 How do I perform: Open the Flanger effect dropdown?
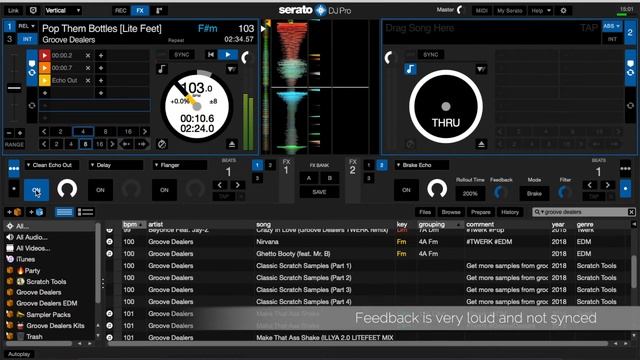click(180, 165)
